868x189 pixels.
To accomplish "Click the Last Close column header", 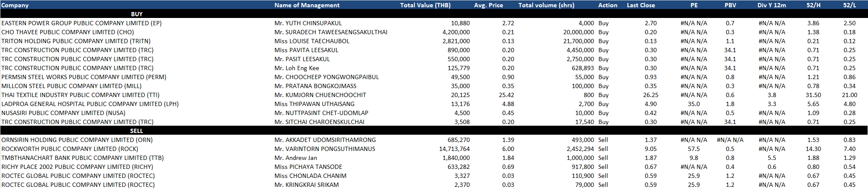I will pyautogui.click(x=641, y=5).
